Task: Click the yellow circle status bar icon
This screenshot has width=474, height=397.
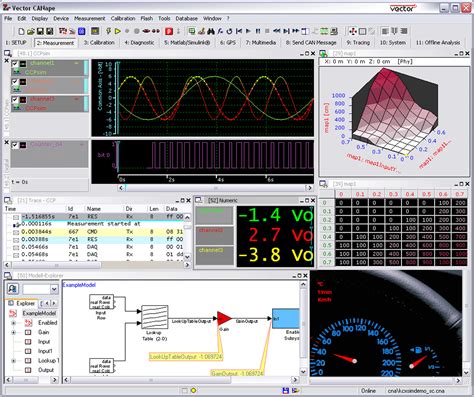Action: tap(193, 390)
